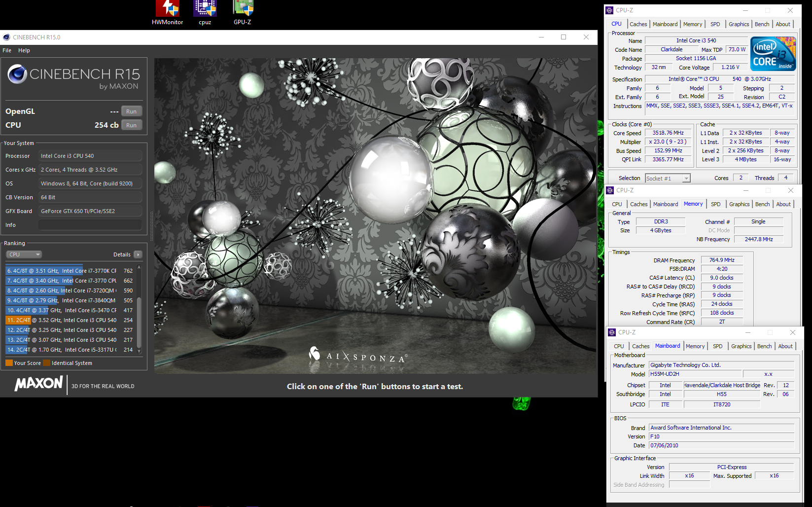Screen dimensions: 812x507
Task: Click the GFX Board GeForce GTX 650 Ti field
Action: click(90, 211)
